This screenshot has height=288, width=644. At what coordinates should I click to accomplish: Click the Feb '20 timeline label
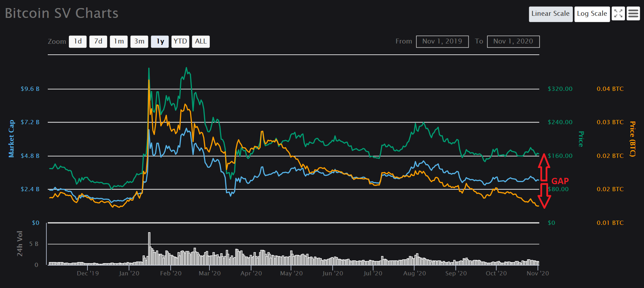(x=171, y=273)
